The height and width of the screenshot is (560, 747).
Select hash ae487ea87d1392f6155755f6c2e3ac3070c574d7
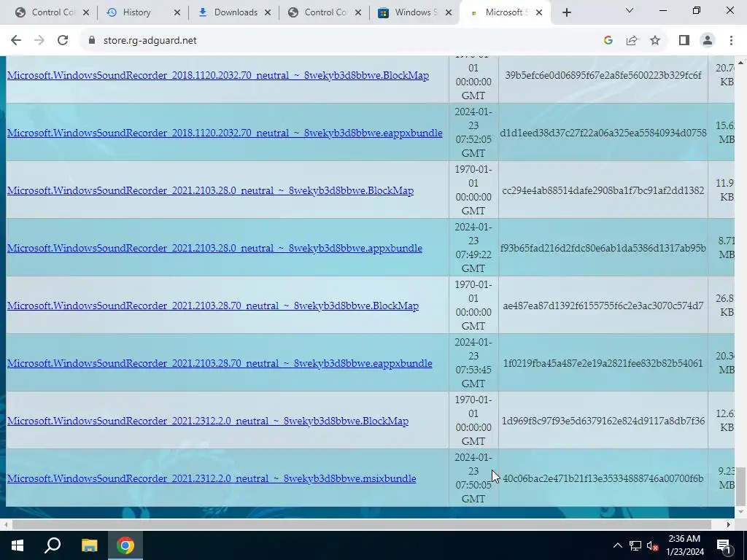pos(603,306)
